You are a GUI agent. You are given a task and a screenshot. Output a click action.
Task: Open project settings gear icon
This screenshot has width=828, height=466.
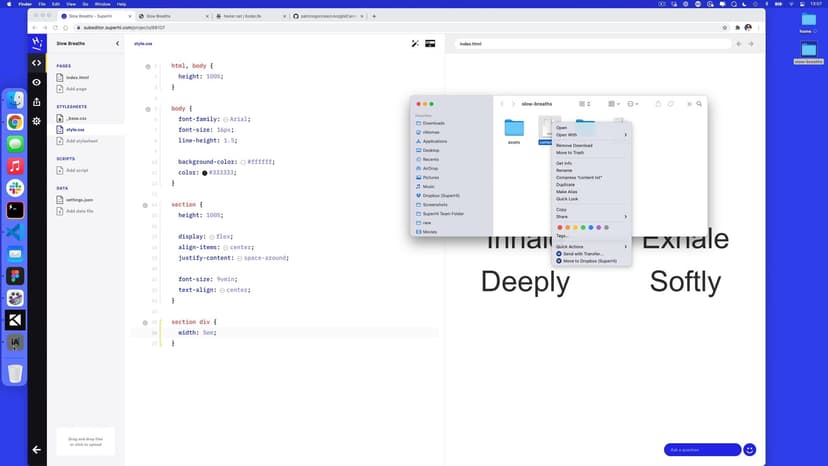[37, 121]
